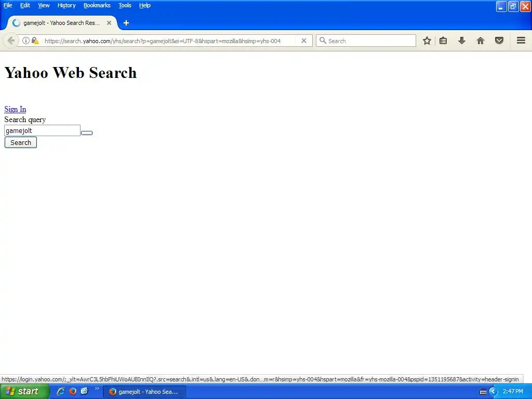Save to Pocket icon
This screenshot has width=532, height=399.
[499, 41]
